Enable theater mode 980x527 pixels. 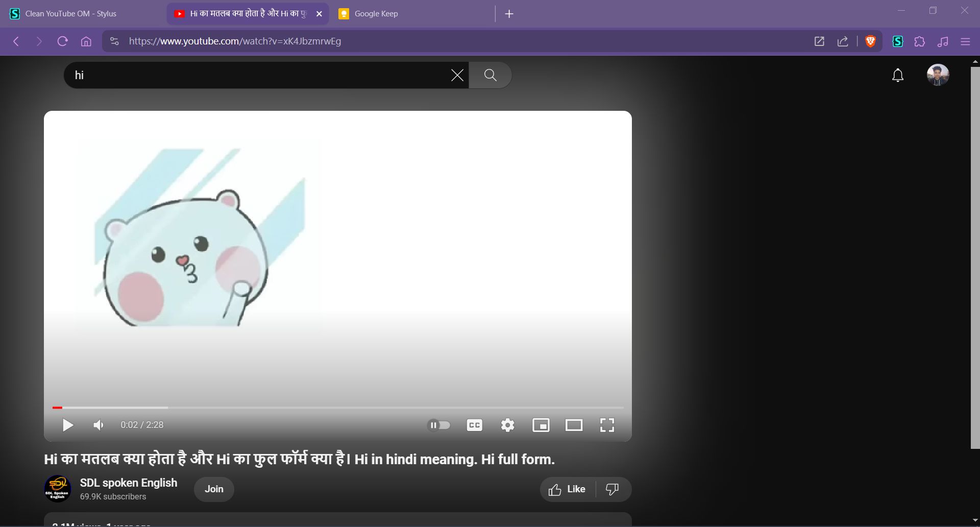point(574,425)
